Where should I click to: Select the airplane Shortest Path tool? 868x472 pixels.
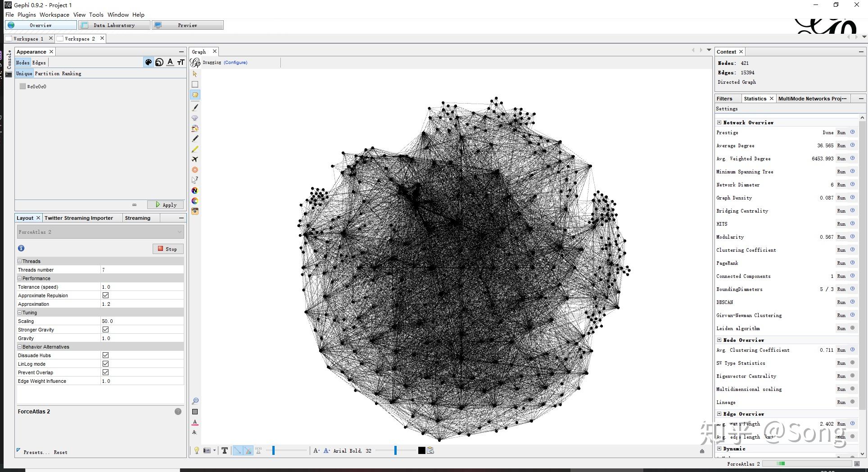[195, 159]
